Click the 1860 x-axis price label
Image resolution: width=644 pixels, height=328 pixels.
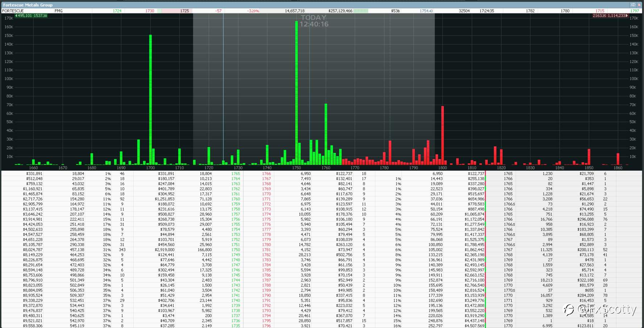[618, 168]
